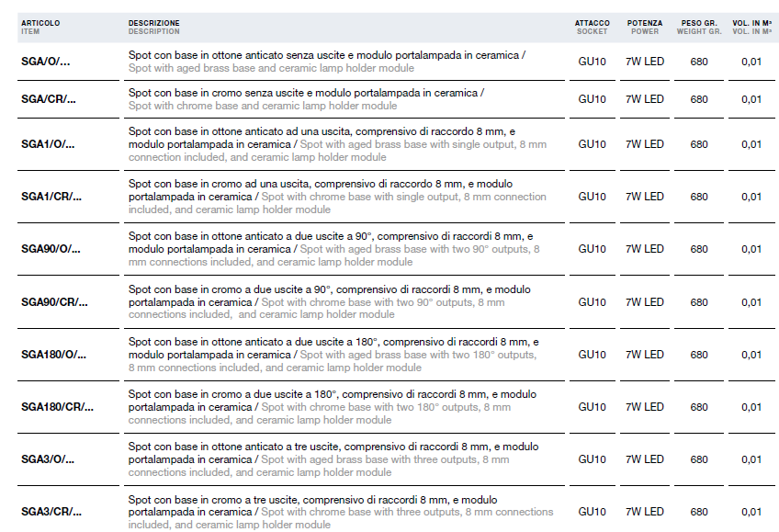Select item code SGA/O/...
The height and width of the screenshot is (532, 779).
[46, 62]
